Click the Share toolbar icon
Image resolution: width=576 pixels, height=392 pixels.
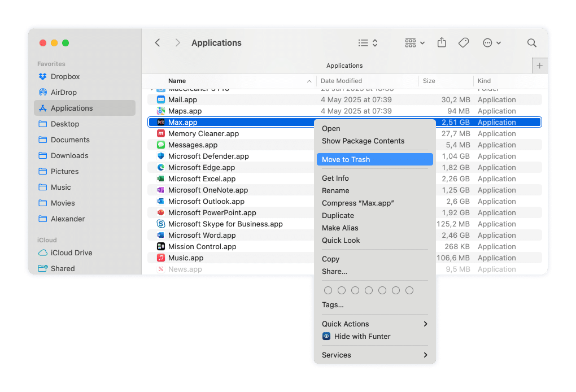click(442, 42)
